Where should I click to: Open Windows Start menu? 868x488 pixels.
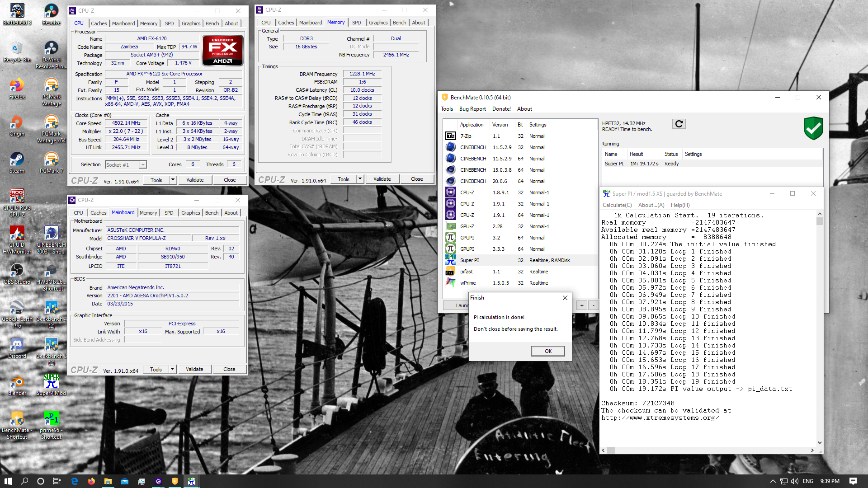pyautogui.click(x=8, y=481)
